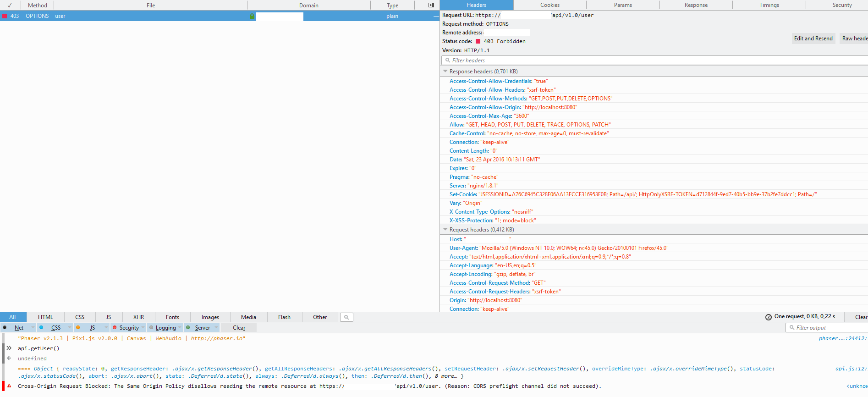Click the User-Agent request header row
The image size is (868, 397).
pos(654,248)
